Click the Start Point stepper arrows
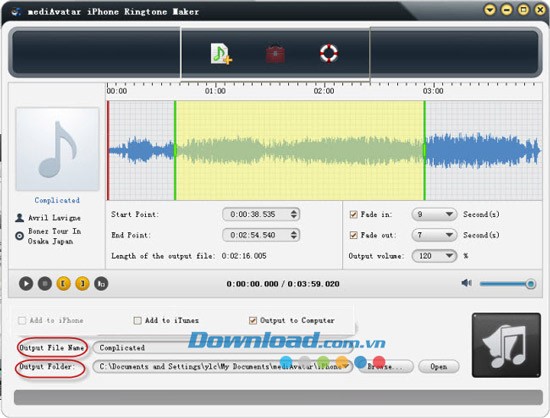Viewport: 550px width, 418px height. click(294, 214)
